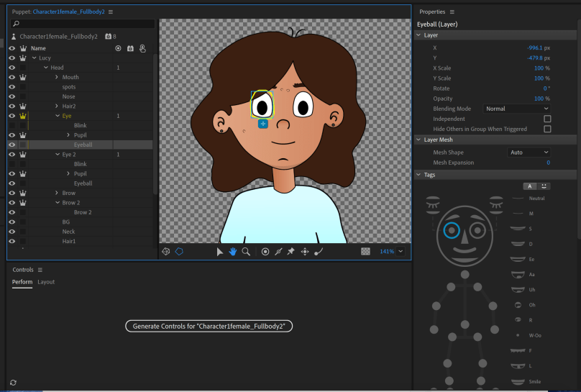This screenshot has height=392, width=581.
Task: Toggle the yellow crown on Eye group
Action: click(22, 116)
